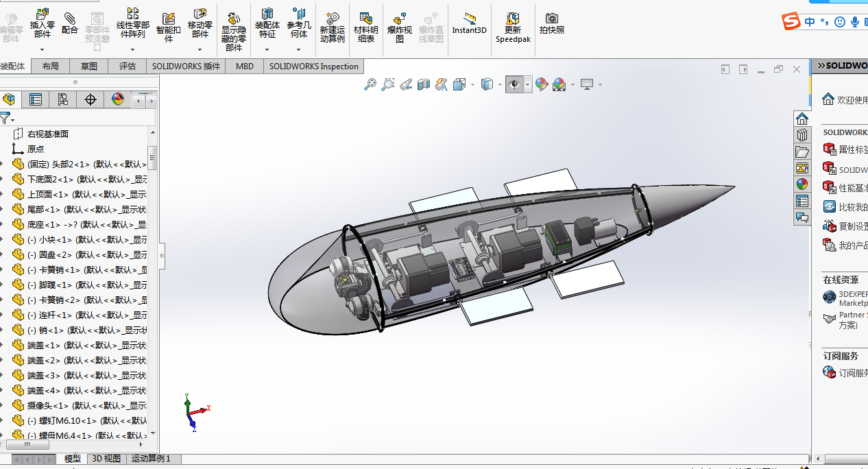
Task: Create 新建运动算例 new motion study
Action: pyautogui.click(x=333, y=26)
